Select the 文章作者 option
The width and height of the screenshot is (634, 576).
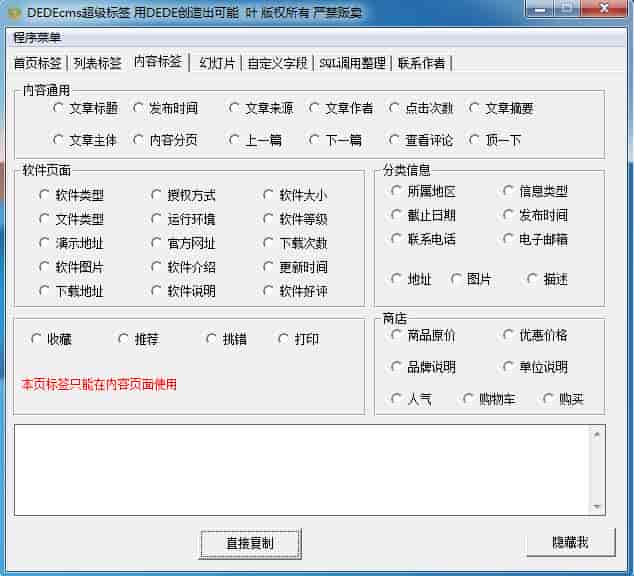341,108
